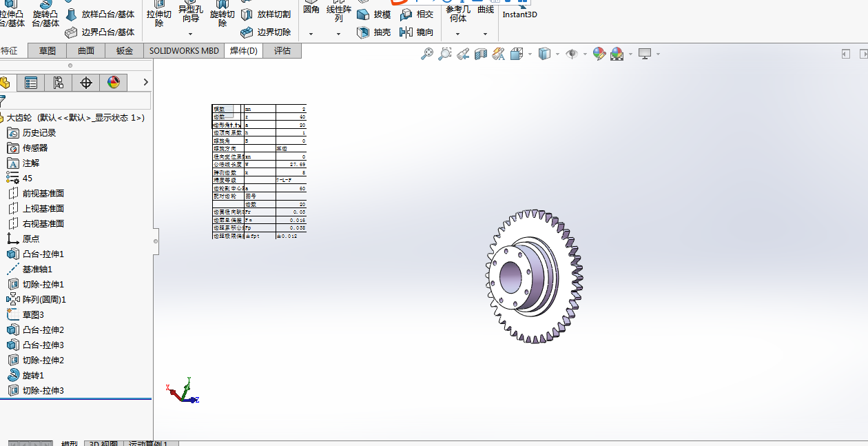Image resolution: width=868 pixels, height=446 pixels.
Task: Toggle the Hide/Show Items eye icon
Action: (x=571, y=54)
